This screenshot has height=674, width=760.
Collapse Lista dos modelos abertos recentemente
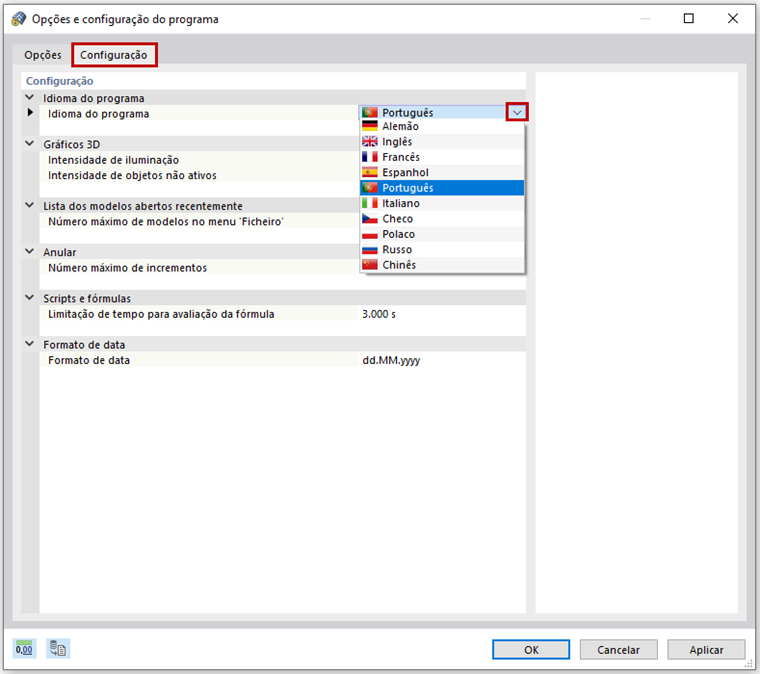point(30,205)
